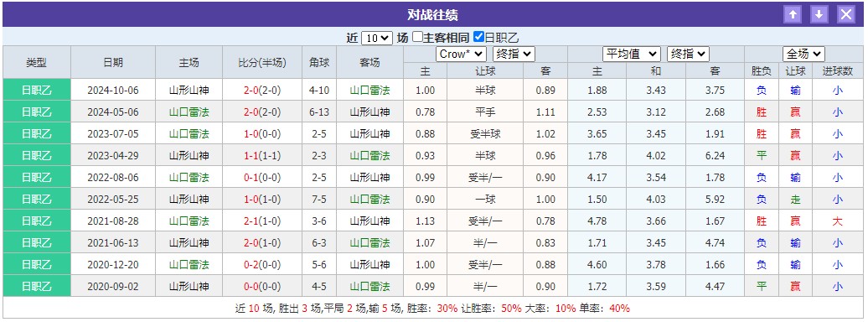Close the 对战往绩 panel with X icon
The width and height of the screenshot is (868, 322).
click(x=846, y=14)
